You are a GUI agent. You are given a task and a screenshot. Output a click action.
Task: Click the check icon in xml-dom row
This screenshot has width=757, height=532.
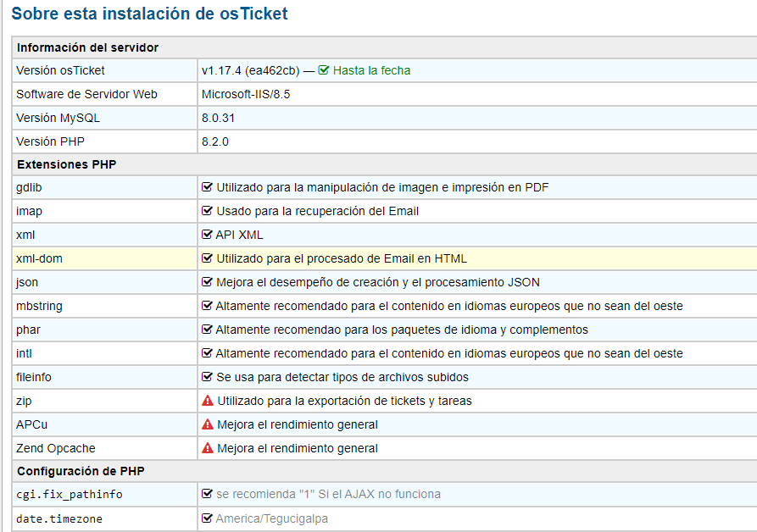207,258
